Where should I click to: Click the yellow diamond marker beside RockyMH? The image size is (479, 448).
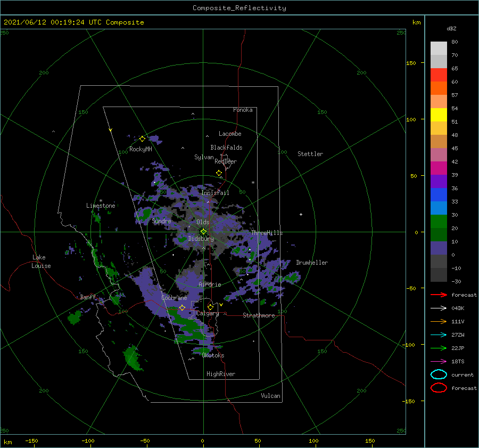click(142, 139)
